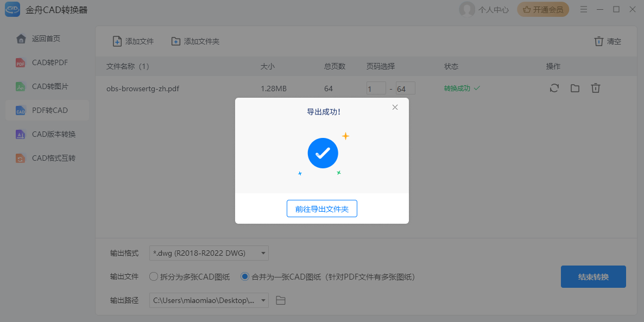The width and height of the screenshot is (644, 322).
Task: Delete obs-browsertg-zh.pdf using trash icon
Action: (596, 88)
